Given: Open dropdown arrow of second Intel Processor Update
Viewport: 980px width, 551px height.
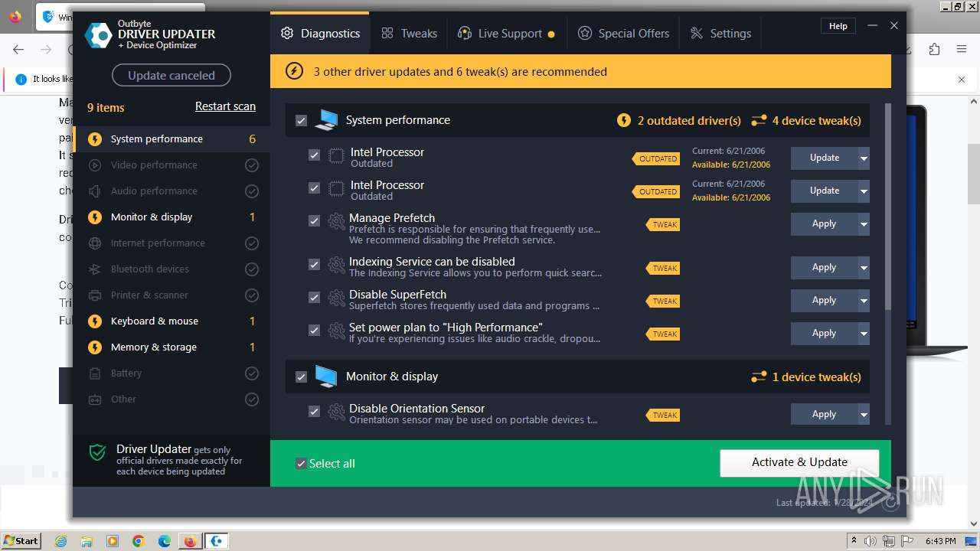Looking at the screenshot, I should pos(864,191).
